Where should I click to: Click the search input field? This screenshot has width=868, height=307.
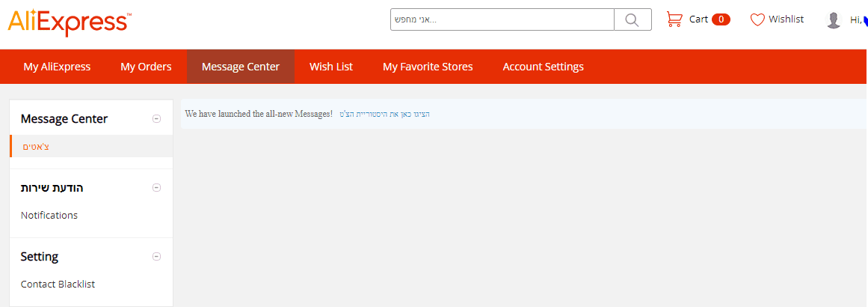[x=502, y=19]
